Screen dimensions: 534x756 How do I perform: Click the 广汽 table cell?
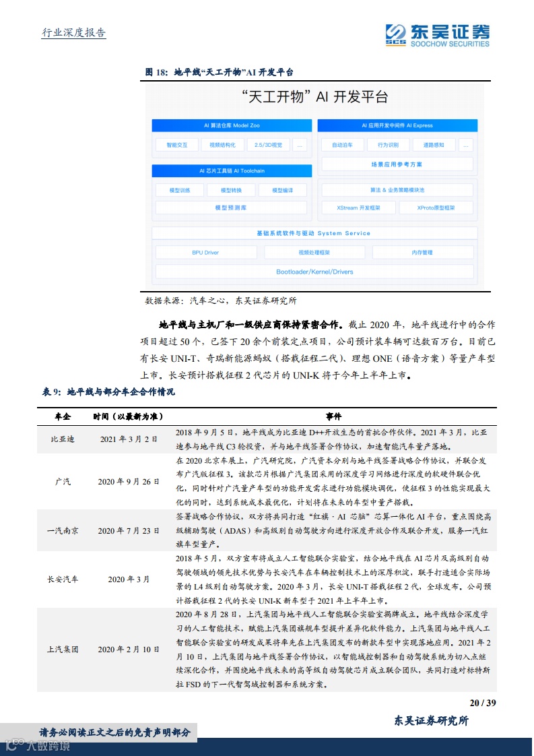(x=63, y=482)
